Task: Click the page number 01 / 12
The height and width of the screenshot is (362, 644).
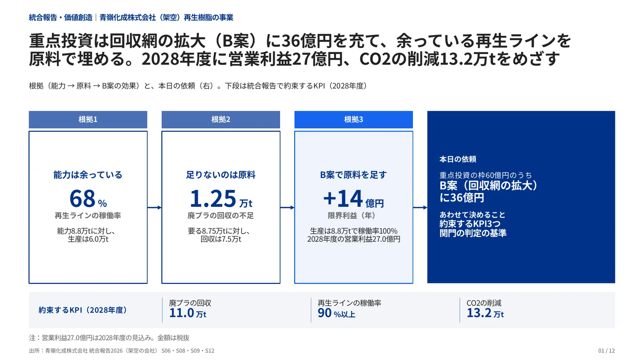Action: (607, 351)
